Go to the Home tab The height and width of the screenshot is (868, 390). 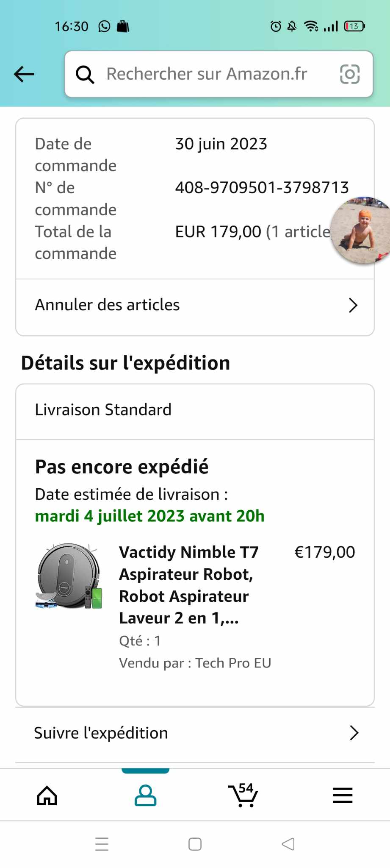coord(47,796)
